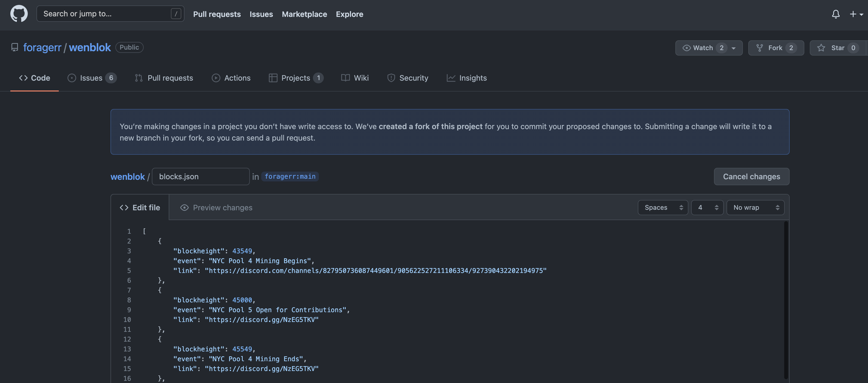Click the "NYC Pool 5 Open for Contributions" line
The width and height of the screenshot is (868, 383).
(261, 310)
